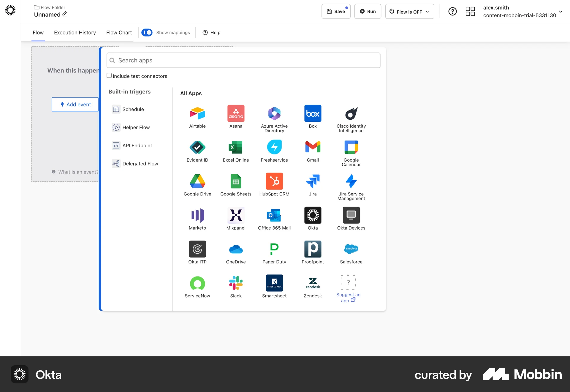Open the Flow Chart tab
Viewport: 570px width, 392px height.
click(x=119, y=33)
